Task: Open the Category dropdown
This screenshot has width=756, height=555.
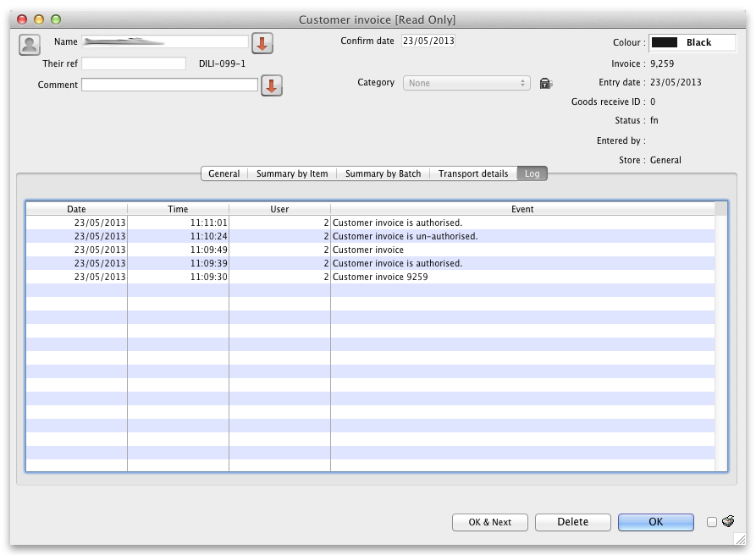Action: tap(466, 83)
